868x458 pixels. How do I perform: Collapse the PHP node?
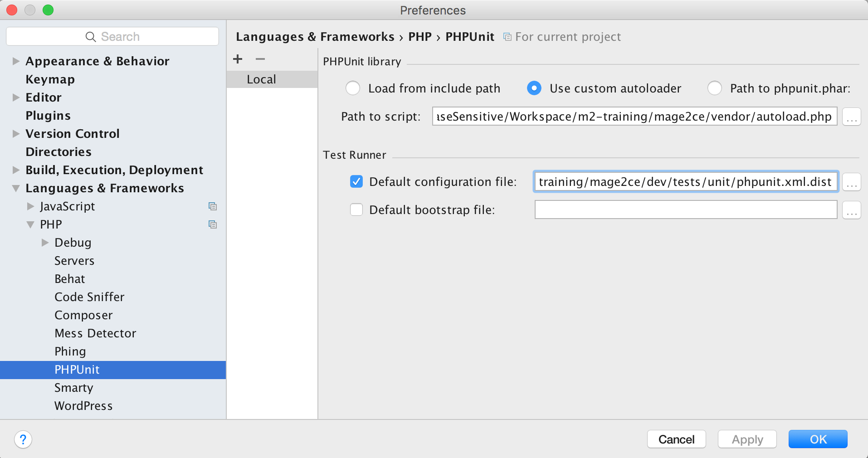click(30, 224)
